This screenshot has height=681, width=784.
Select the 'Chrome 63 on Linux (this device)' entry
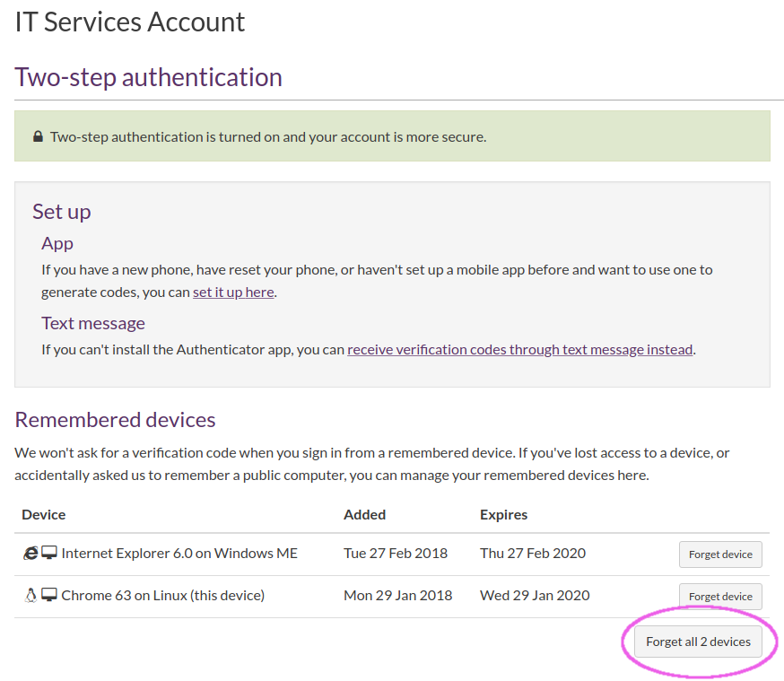163,596
